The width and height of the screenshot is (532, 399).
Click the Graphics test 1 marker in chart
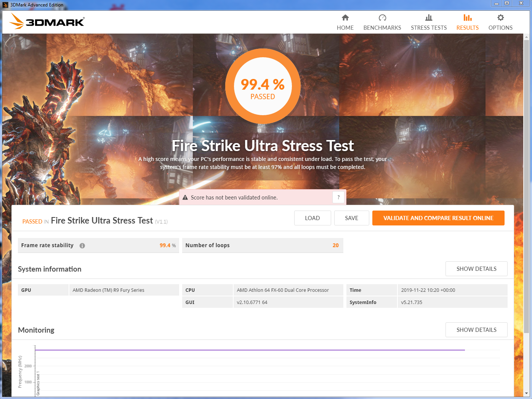(38, 384)
